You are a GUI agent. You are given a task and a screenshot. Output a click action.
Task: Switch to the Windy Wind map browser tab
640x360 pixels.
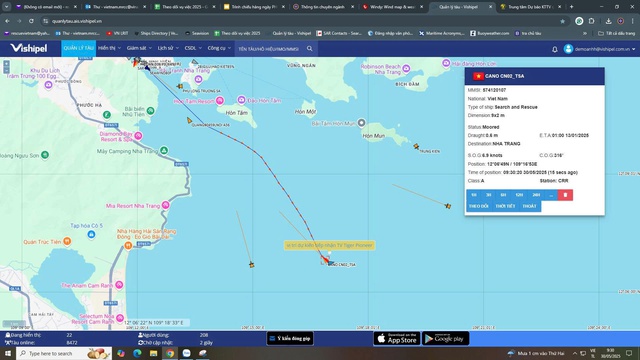click(393, 7)
